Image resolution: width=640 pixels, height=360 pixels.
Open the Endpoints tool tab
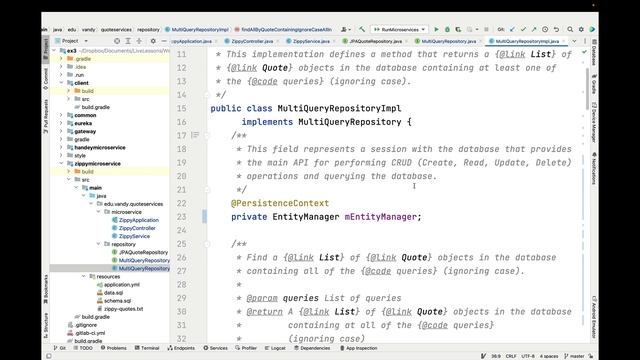pyautogui.click(x=181, y=348)
